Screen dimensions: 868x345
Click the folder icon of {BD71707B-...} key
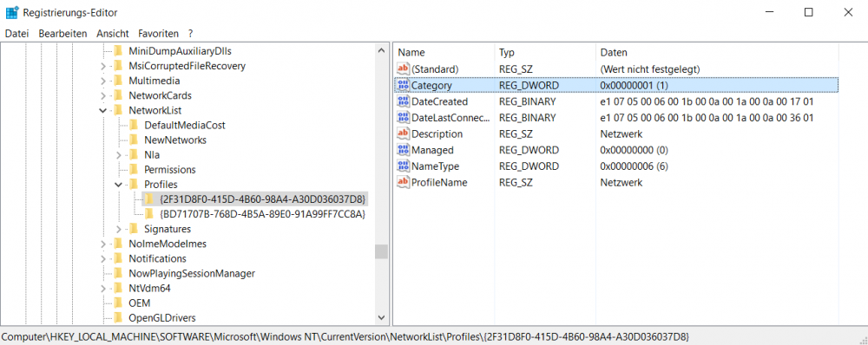[x=148, y=214]
